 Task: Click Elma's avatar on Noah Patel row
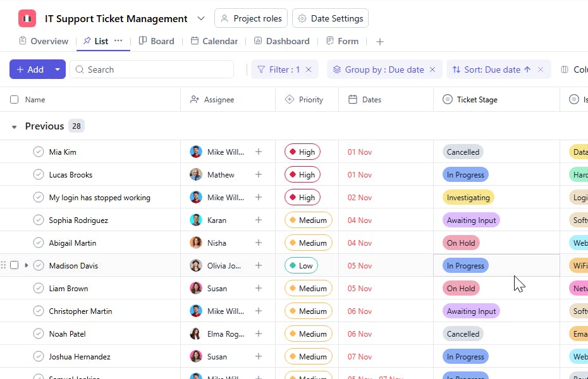(196, 334)
